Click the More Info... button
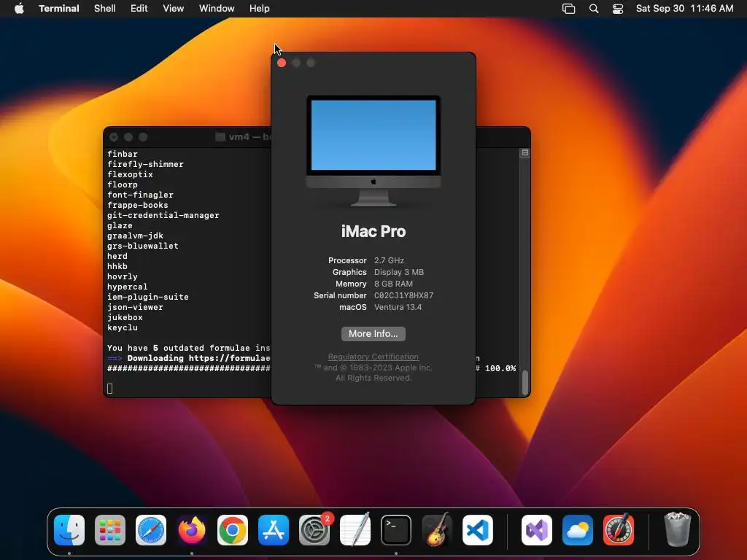This screenshot has height=560, width=747. pyautogui.click(x=373, y=334)
